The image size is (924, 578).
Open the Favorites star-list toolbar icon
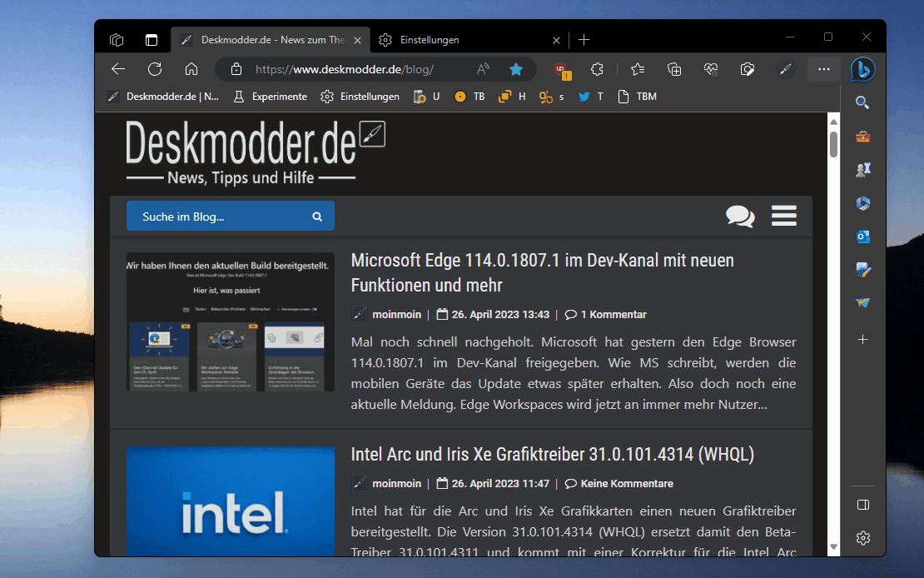coord(638,69)
